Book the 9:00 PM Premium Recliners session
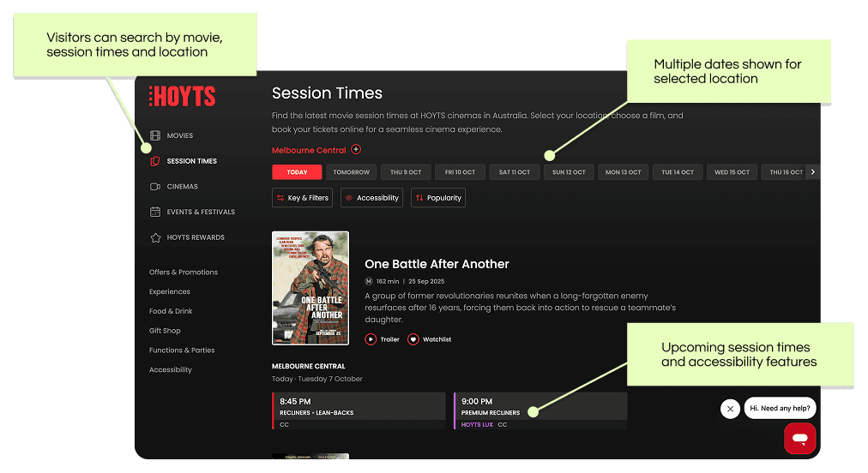The width and height of the screenshot is (868, 473). click(x=540, y=410)
